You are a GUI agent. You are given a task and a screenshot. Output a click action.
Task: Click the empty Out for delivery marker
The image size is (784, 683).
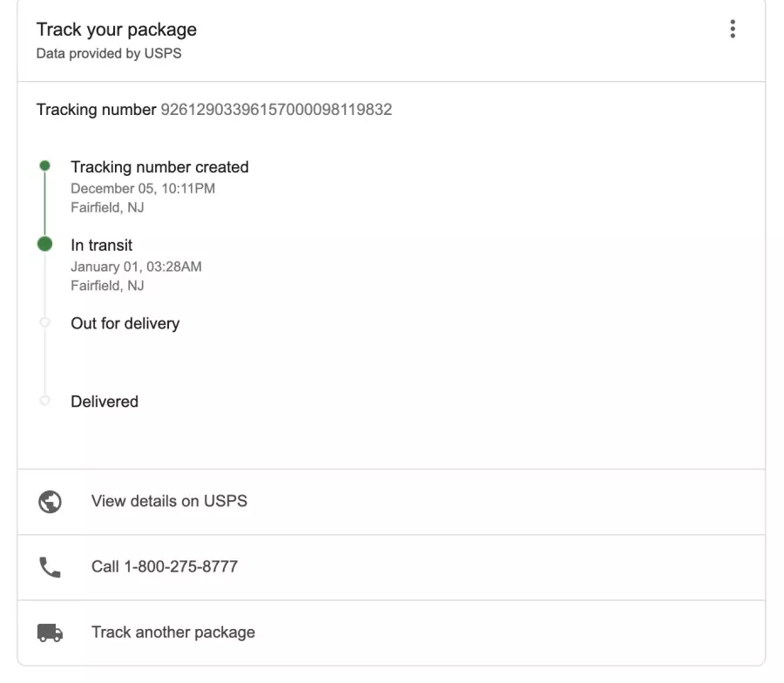[45, 322]
